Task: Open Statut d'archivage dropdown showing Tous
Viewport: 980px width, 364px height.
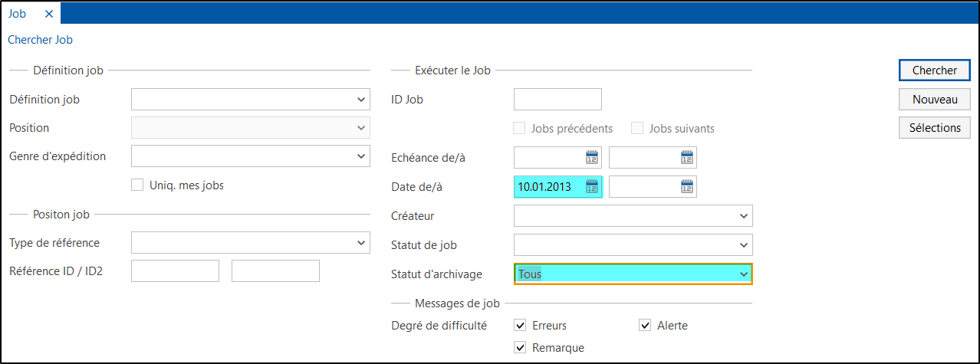Action: (x=633, y=274)
